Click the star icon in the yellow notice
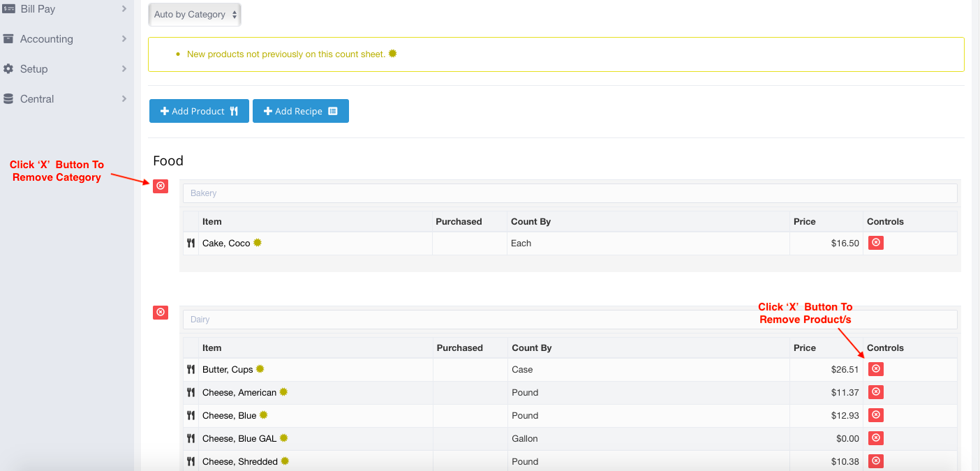Screen dimensions: 980x471 tap(392, 54)
